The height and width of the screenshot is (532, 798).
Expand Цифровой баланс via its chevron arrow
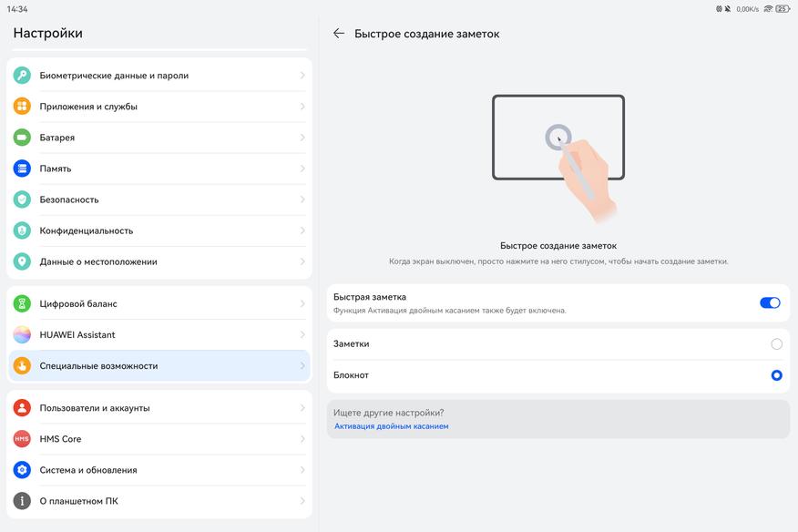point(302,303)
